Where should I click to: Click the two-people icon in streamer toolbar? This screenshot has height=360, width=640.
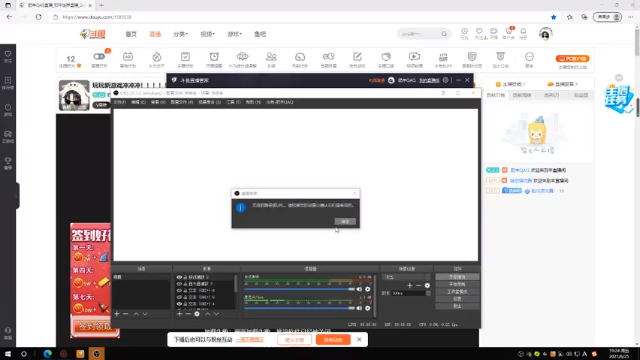point(271,57)
